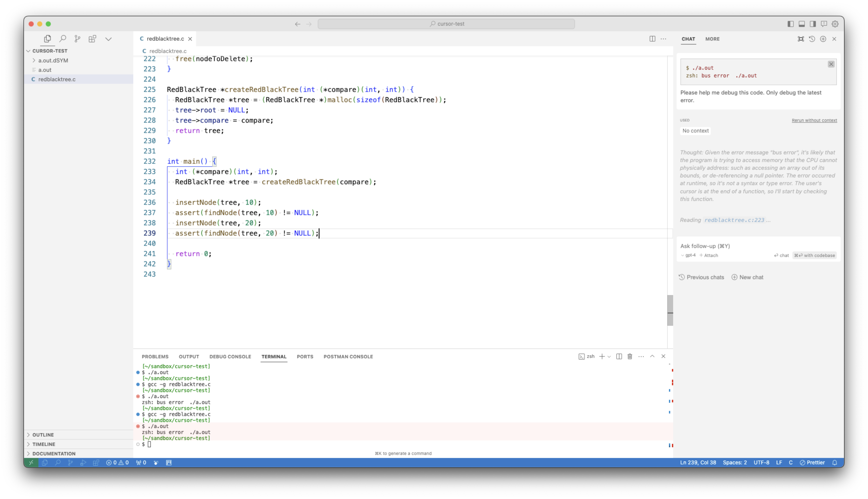Toggle the bottom panel layout icon

802,24
